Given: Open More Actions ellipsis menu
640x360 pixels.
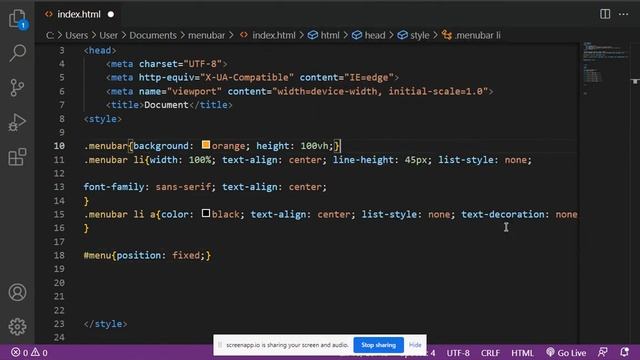Looking at the screenshot, I should 624,14.
